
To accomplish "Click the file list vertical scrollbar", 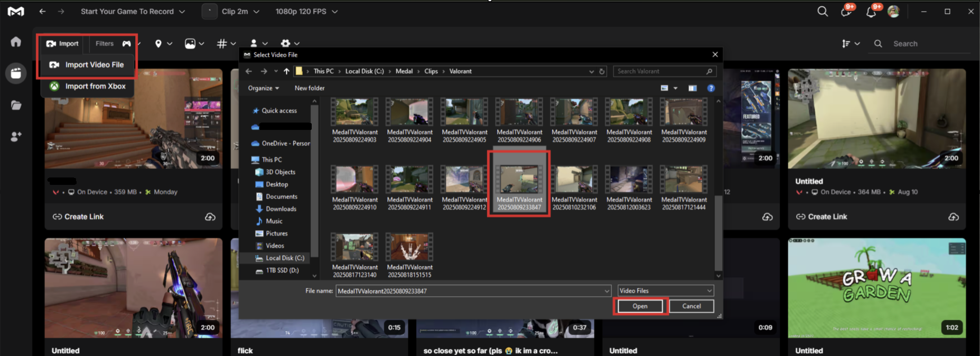I will coord(718,233).
